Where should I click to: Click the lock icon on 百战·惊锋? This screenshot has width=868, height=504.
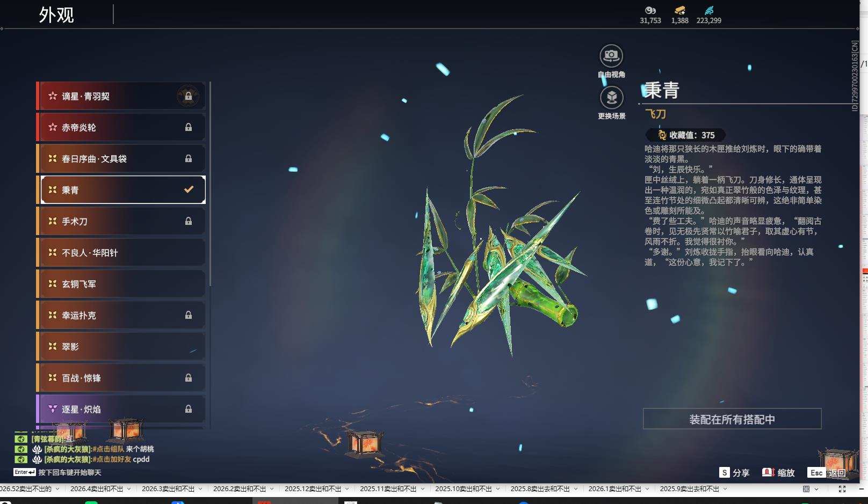[x=189, y=378]
